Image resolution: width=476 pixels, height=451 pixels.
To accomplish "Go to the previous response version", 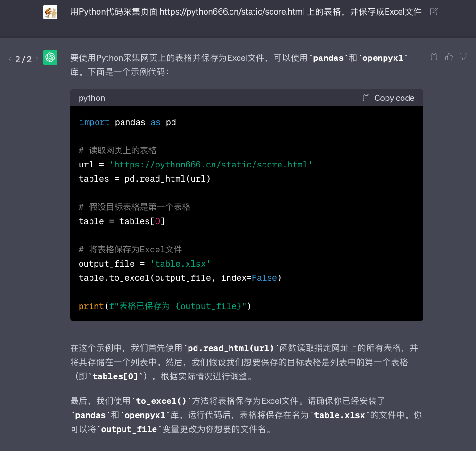I will pos(10,58).
